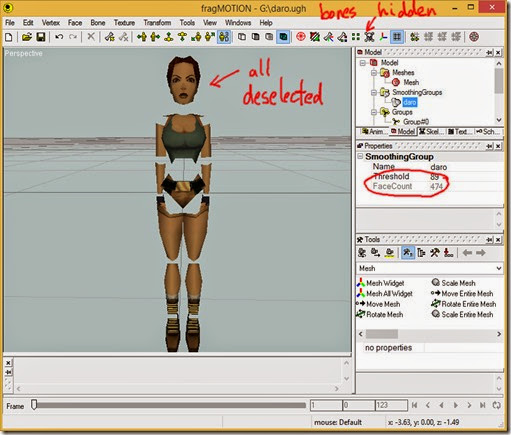Collapse the SmoothingGroups tree node

[374, 92]
